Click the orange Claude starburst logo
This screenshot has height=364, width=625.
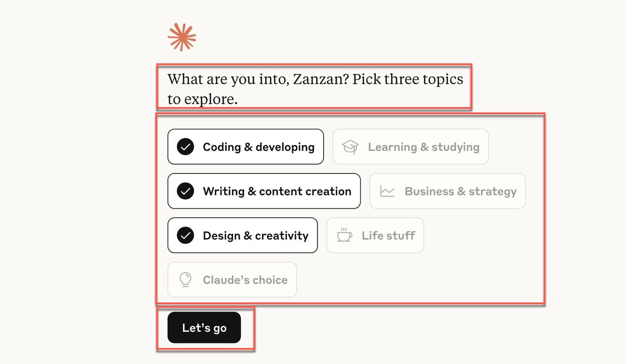point(182,37)
